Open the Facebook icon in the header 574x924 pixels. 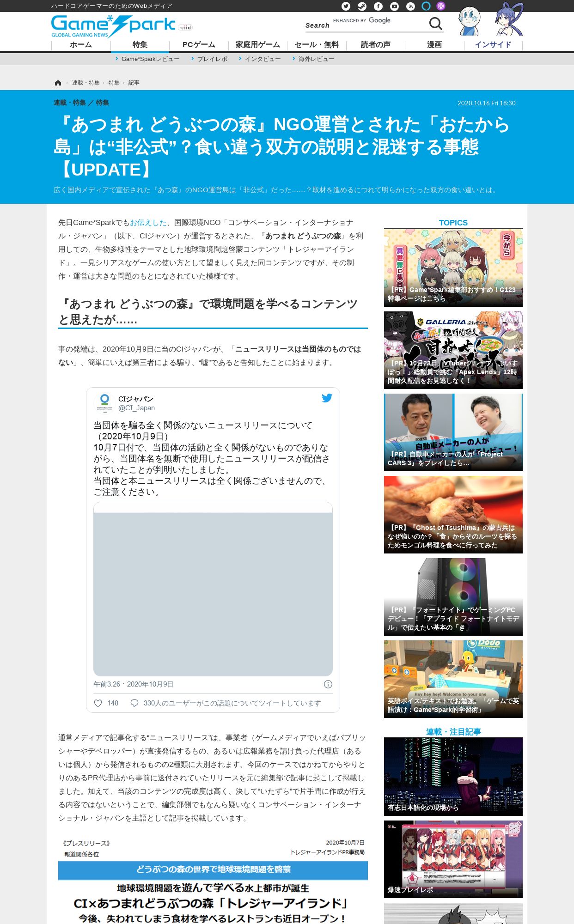378,6
